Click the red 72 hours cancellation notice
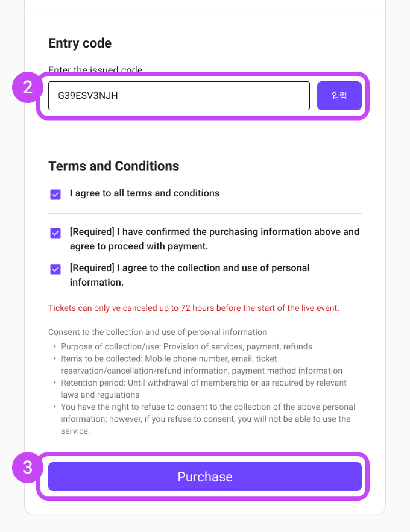 pyautogui.click(x=194, y=308)
